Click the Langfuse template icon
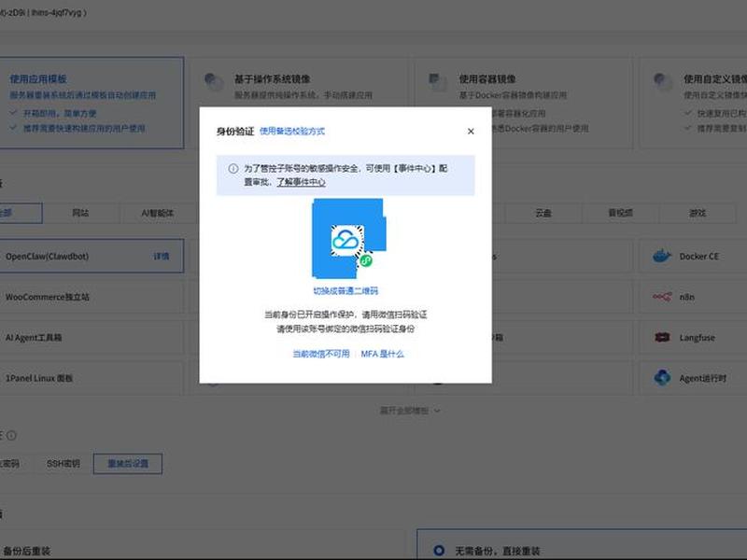 click(662, 338)
